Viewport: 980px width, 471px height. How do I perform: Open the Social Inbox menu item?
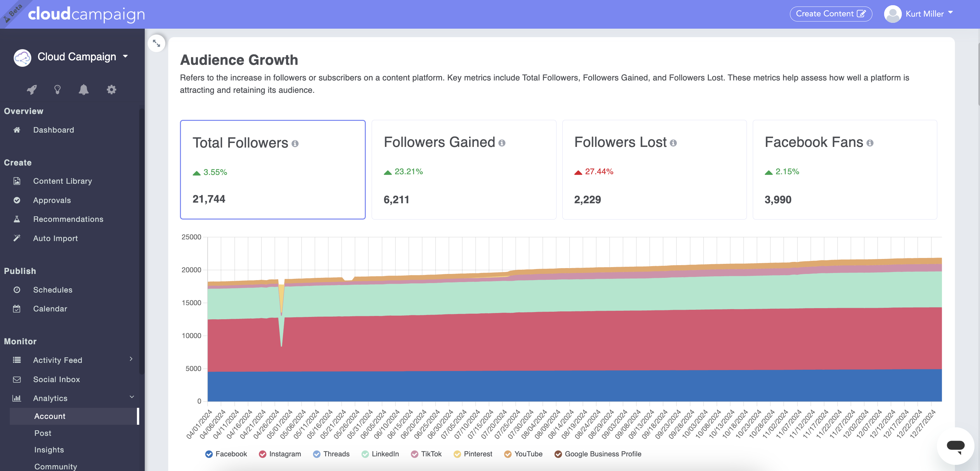pos(56,379)
